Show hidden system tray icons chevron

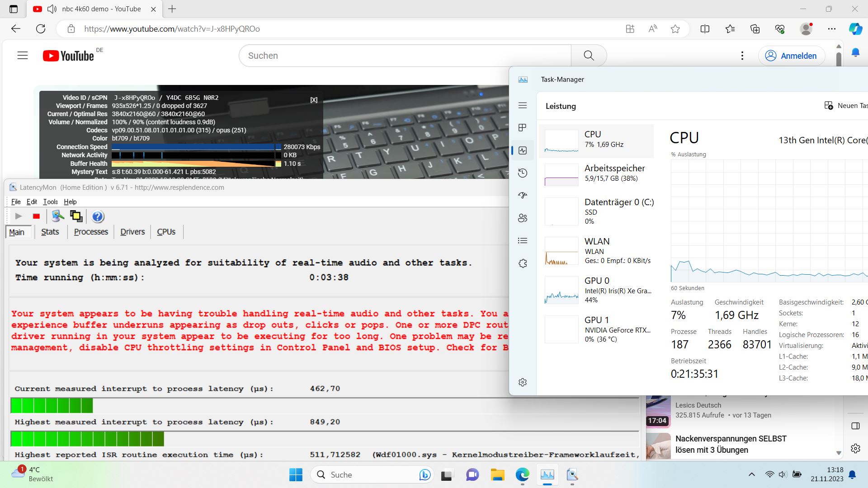point(751,474)
